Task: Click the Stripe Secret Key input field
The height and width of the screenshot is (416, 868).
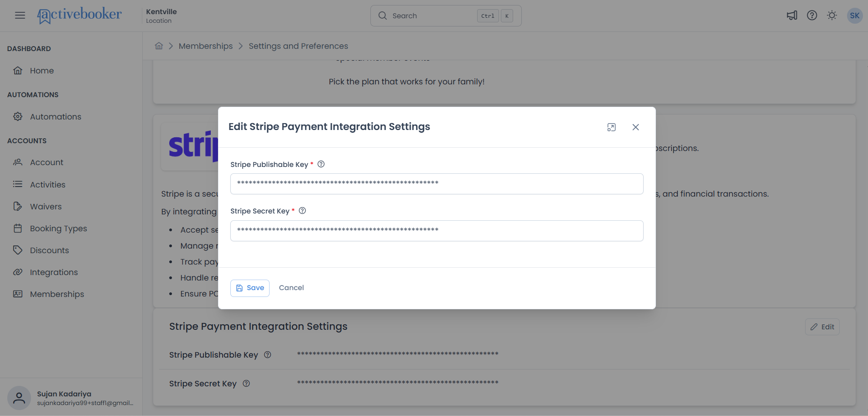Action: tap(437, 231)
